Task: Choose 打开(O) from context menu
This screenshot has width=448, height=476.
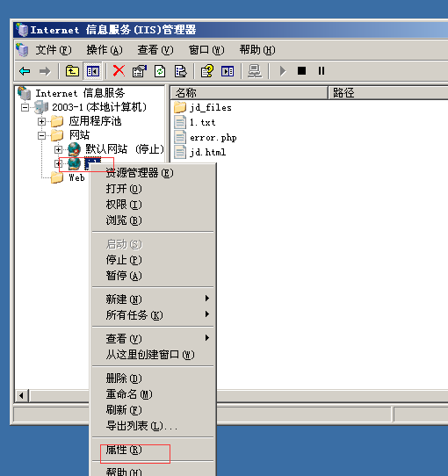Action: (x=153, y=189)
